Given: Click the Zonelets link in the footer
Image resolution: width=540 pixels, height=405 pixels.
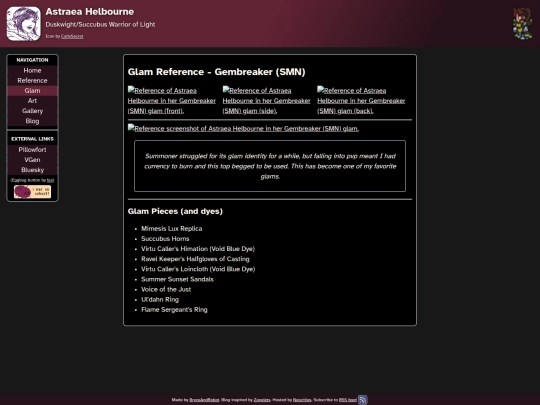Looking at the screenshot, I should pyautogui.click(x=262, y=400).
